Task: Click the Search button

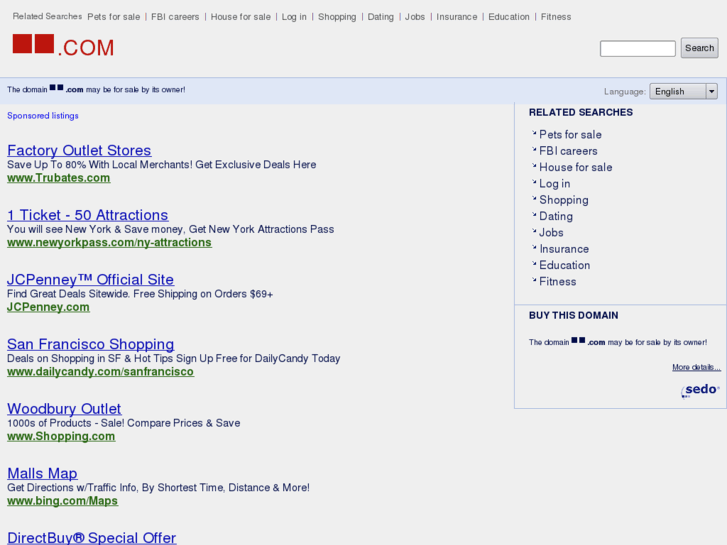Action: point(699,48)
